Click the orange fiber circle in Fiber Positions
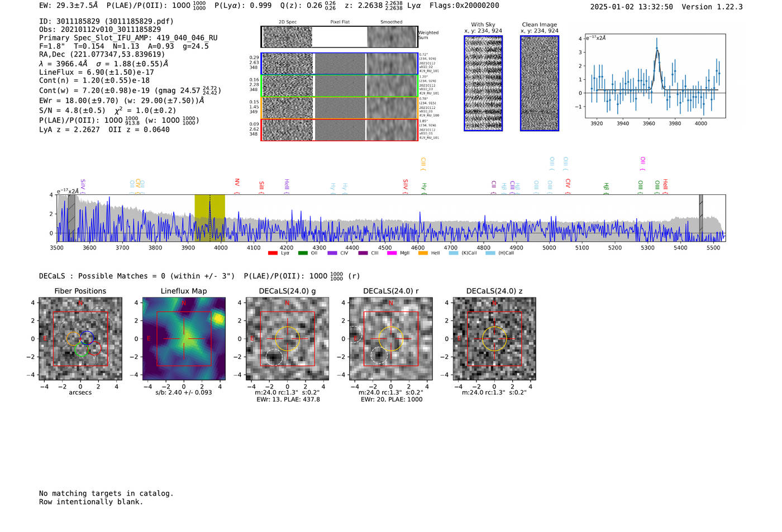Screen dimensions: 782x532 [x=73, y=338]
